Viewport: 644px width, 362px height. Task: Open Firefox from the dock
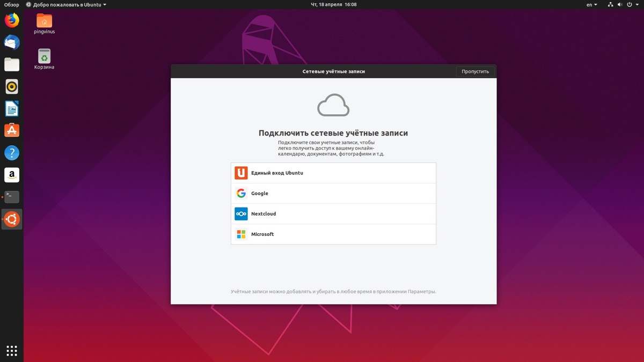[x=12, y=20]
